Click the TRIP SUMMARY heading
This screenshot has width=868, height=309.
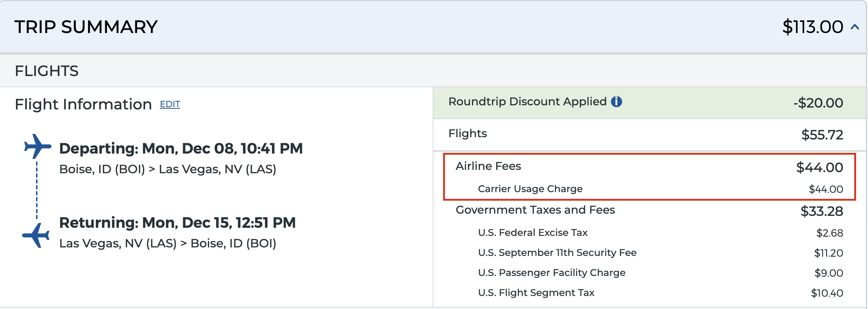pyautogui.click(x=86, y=27)
